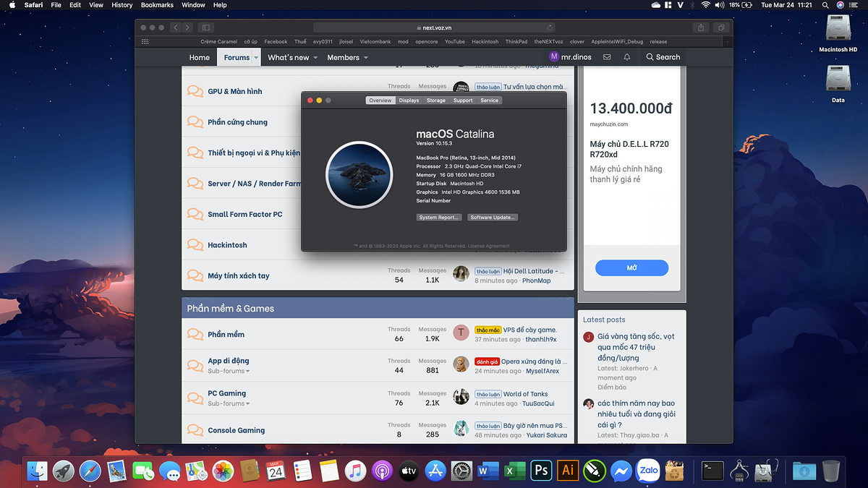Open the Macintosh HD desktop drive

tap(838, 34)
